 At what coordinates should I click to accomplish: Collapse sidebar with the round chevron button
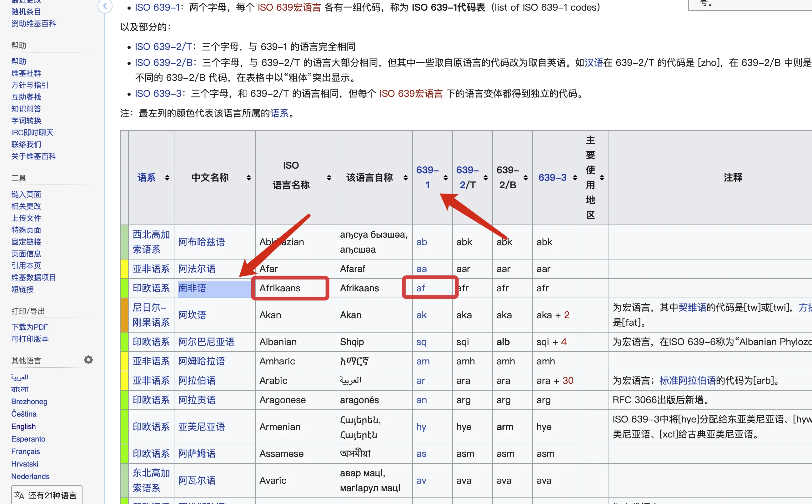pos(105,6)
